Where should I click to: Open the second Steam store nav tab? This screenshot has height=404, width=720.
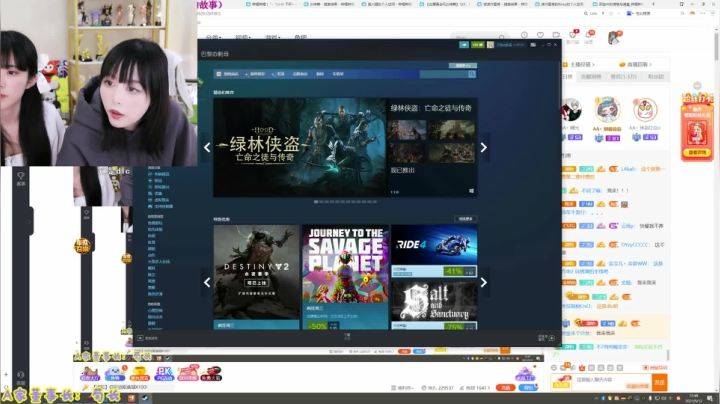(255, 74)
